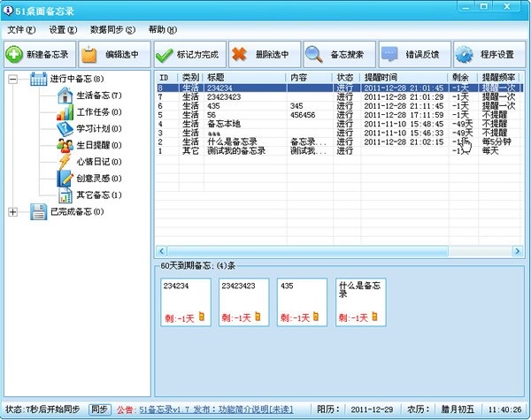Sort by the ID column header
This screenshot has height=420, width=531.
[x=167, y=78]
